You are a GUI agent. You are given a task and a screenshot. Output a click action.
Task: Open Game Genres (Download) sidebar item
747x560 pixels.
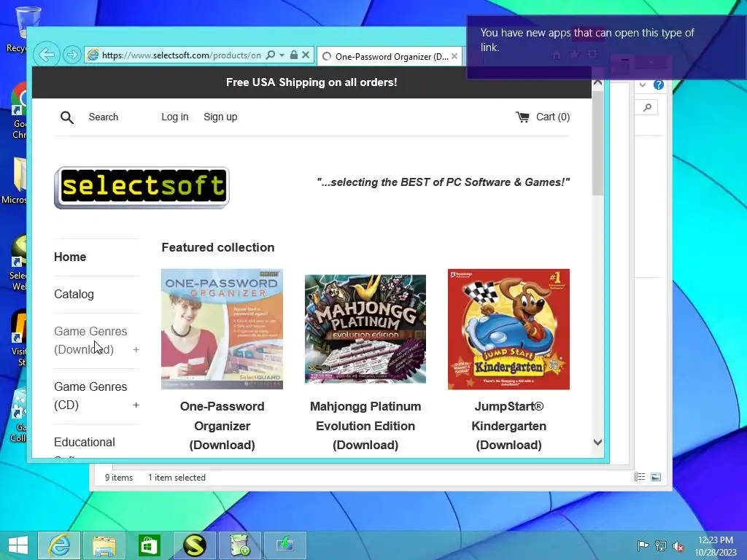[90, 341]
